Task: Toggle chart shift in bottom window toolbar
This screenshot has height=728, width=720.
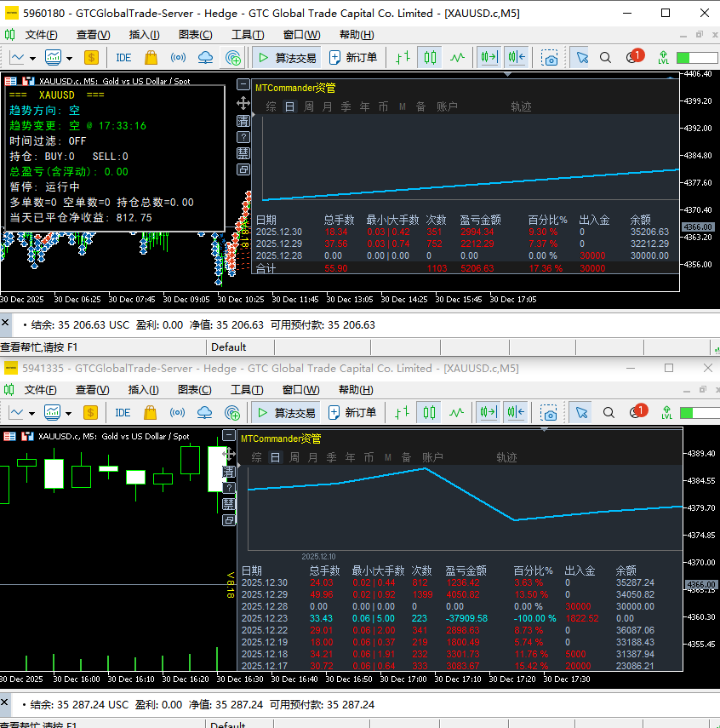Action: point(515,413)
